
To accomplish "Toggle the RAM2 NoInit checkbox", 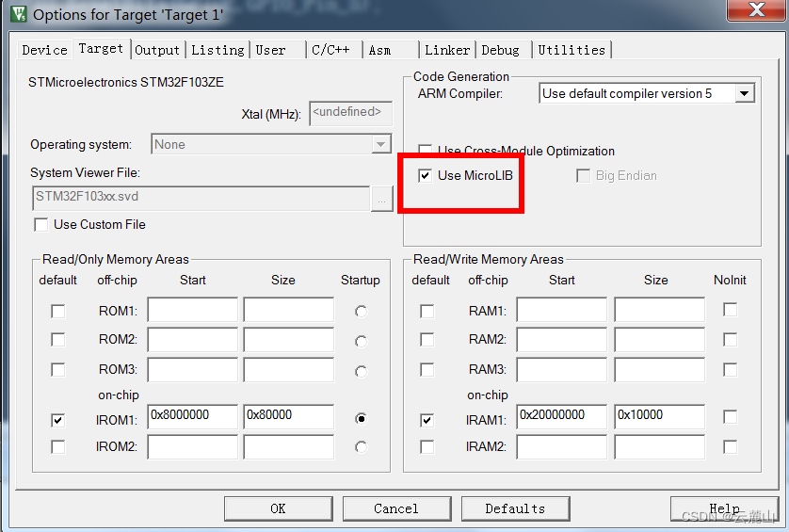I will [730, 340].
